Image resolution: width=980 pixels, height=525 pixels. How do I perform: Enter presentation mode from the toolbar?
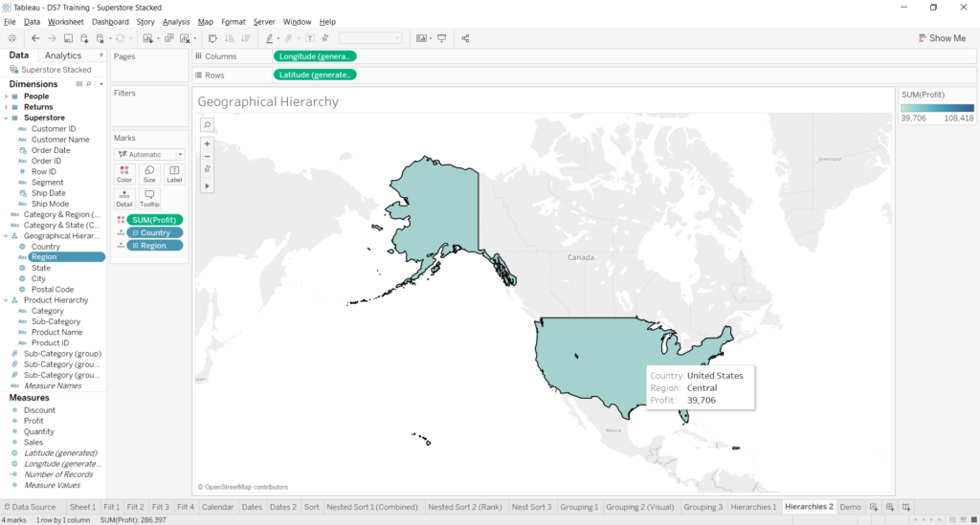pyautogui.click(x=442, y=38)
